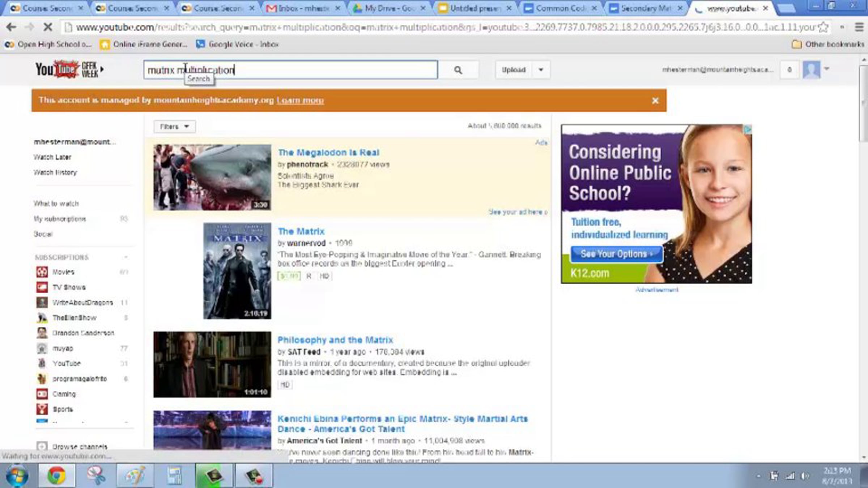This screenshot has height=488, width=868.
Task: Expand the Filters dropdown
Action: (174, 127)
